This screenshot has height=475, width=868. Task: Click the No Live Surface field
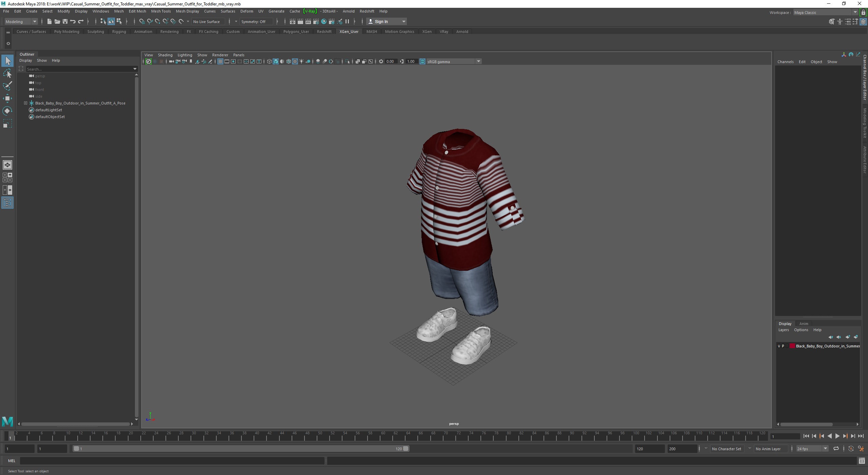tap(208, 21)
